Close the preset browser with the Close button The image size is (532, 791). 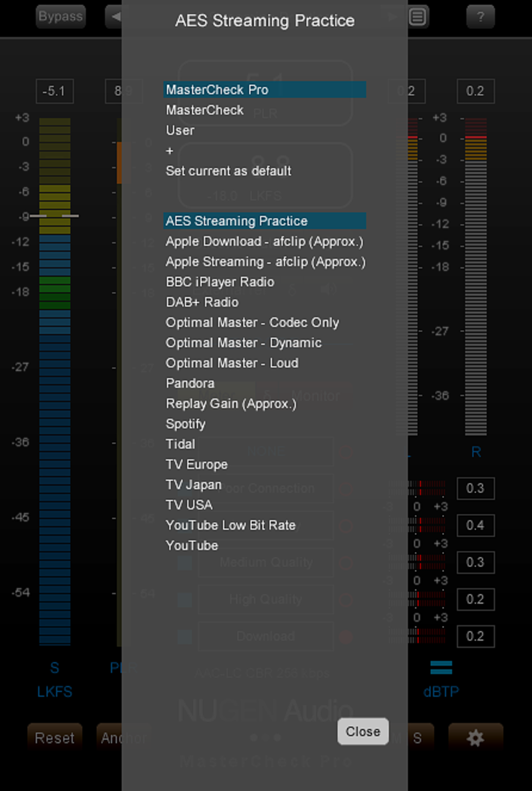point(363,731)
